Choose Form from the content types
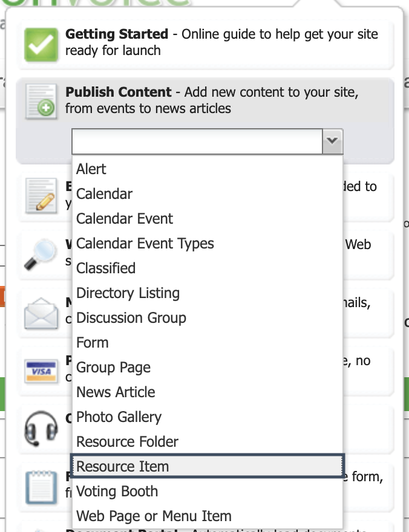Screen dimensions: 409x532 click(x=208, y=342)
